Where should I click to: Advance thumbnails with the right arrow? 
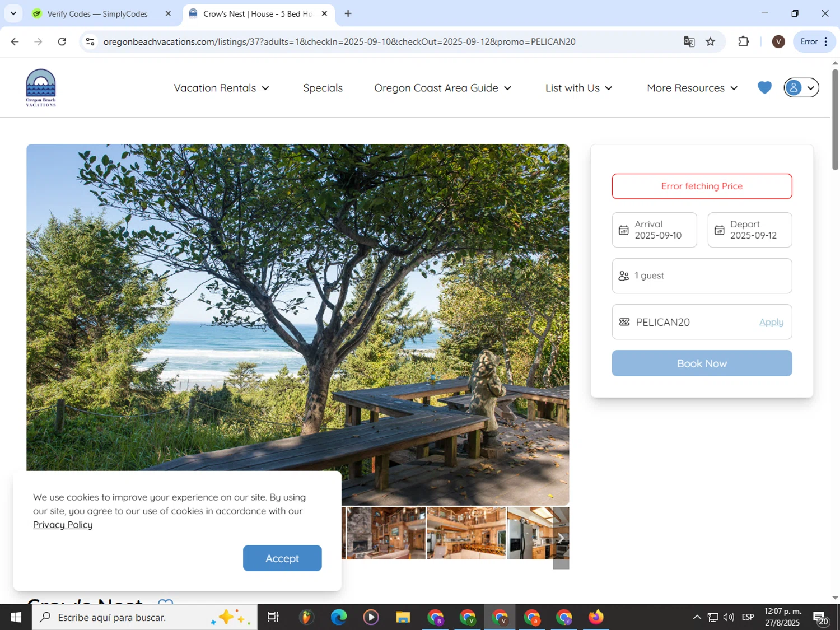pos(561,538)
